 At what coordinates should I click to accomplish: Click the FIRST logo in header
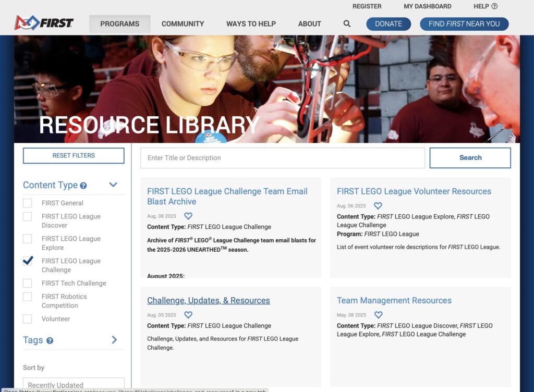44,23
